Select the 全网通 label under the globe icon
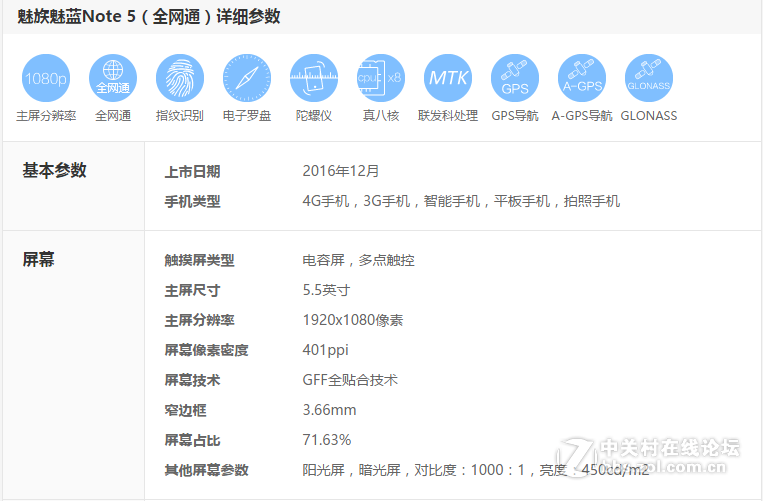The width and height of the screenshot is (763, 501). (113, 116)
